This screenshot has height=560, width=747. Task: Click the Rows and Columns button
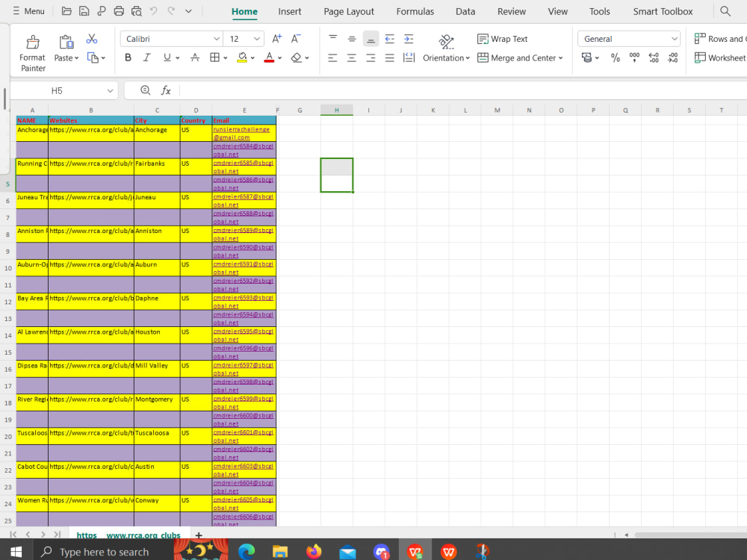click(x=720, y=39)
